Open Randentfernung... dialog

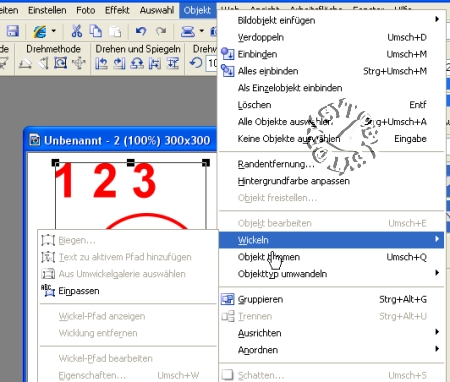(331, 164)
